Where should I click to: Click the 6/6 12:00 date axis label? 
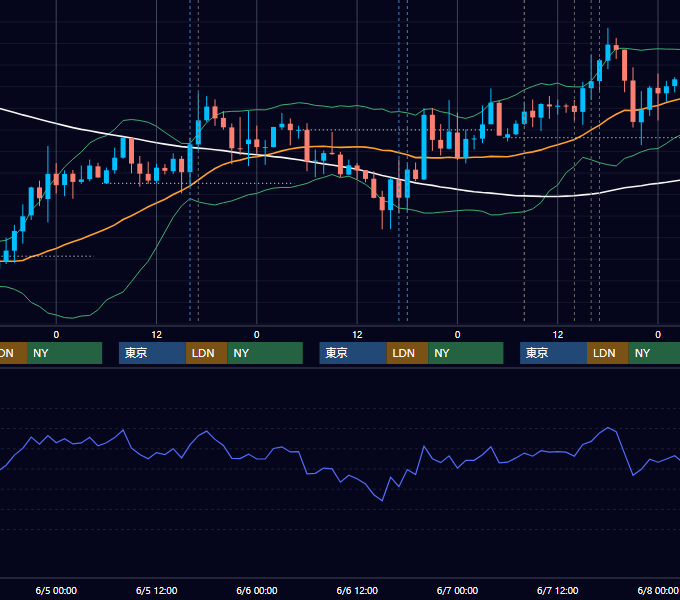pyautogui.click(x=357, y=590)
